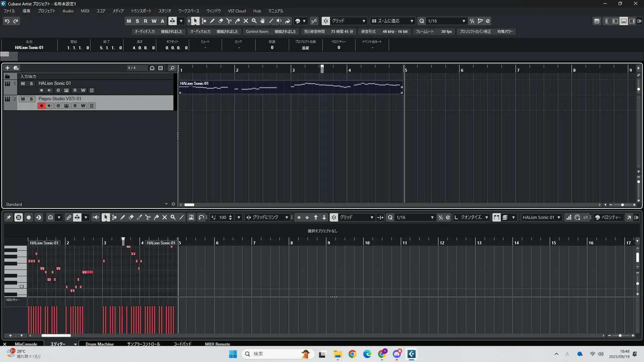Open the トランスポート menu
644x362 pixels.
point(141,11)
